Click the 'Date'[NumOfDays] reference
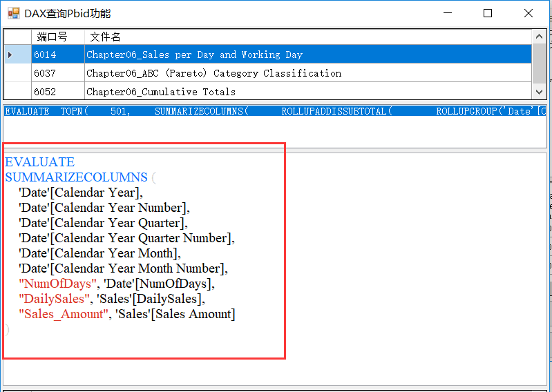 click(158, 284)
